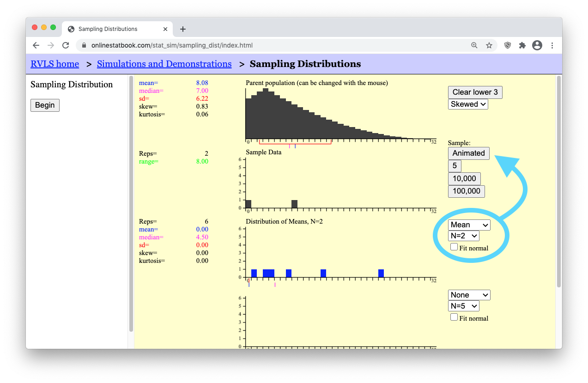The height and width of the screenshot is (383, 588).
Task: Select the Sampling Distributions browser tab
Action: (113, 29)
